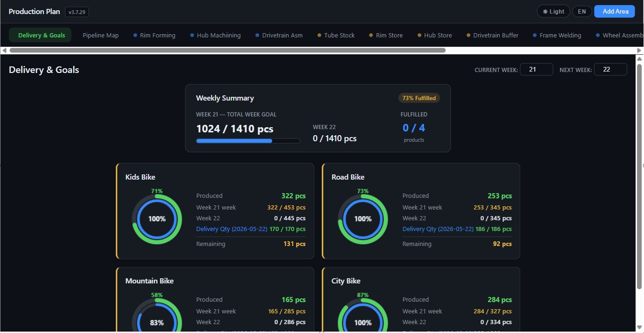Click the Kids Bike card title
Image resolution: width=644 pixels, height=333 pixels.
pyautogui.click(x=141, y=177)
